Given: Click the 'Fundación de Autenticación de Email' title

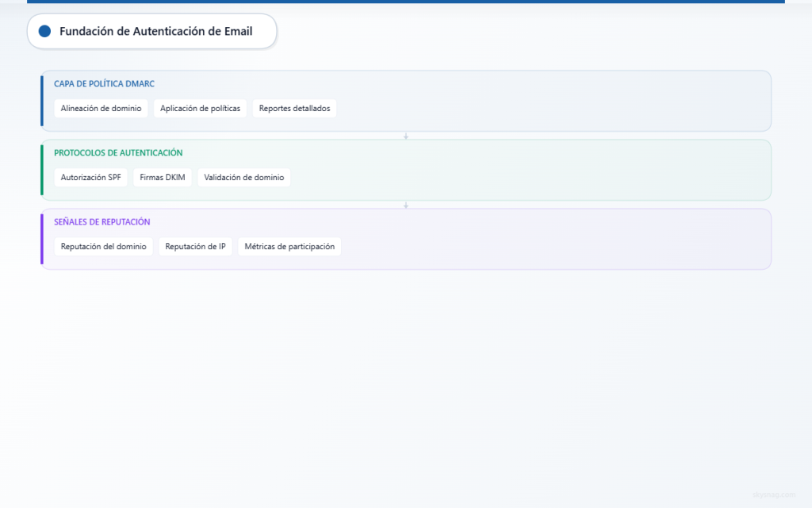Looking at the screenshot, I should coord(155,31).
